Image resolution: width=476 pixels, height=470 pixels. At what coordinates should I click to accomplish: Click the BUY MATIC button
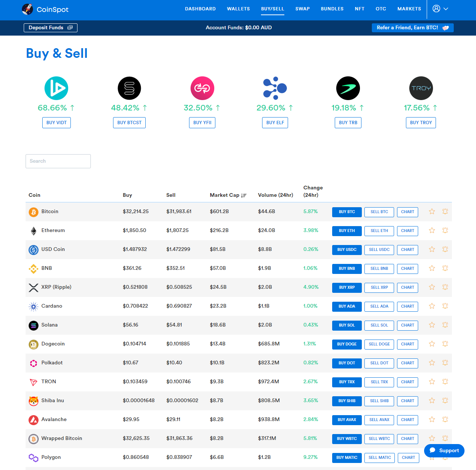[347, 458]
